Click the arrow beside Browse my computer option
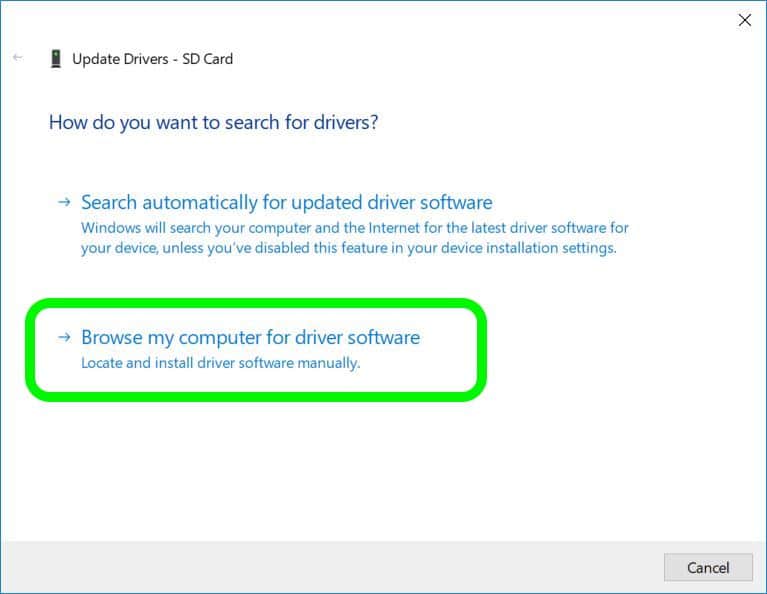 pos(64,337)
